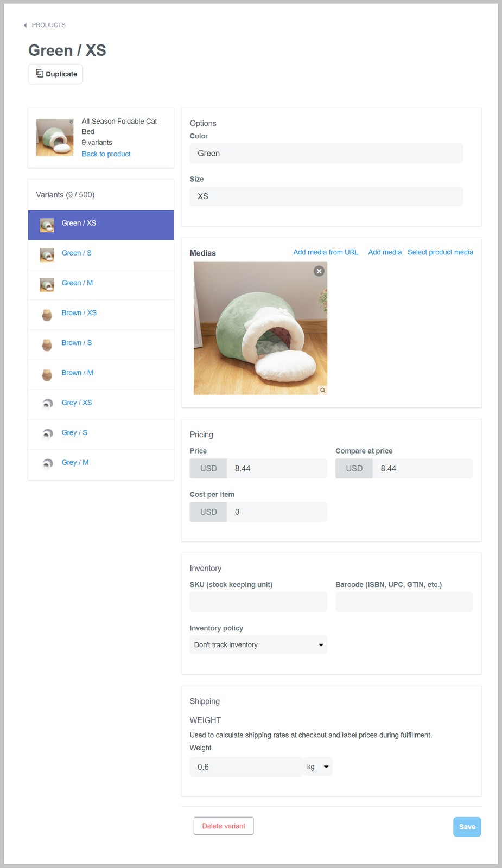Click the Grey / S variant thumbnail icon

click(47, 434)
